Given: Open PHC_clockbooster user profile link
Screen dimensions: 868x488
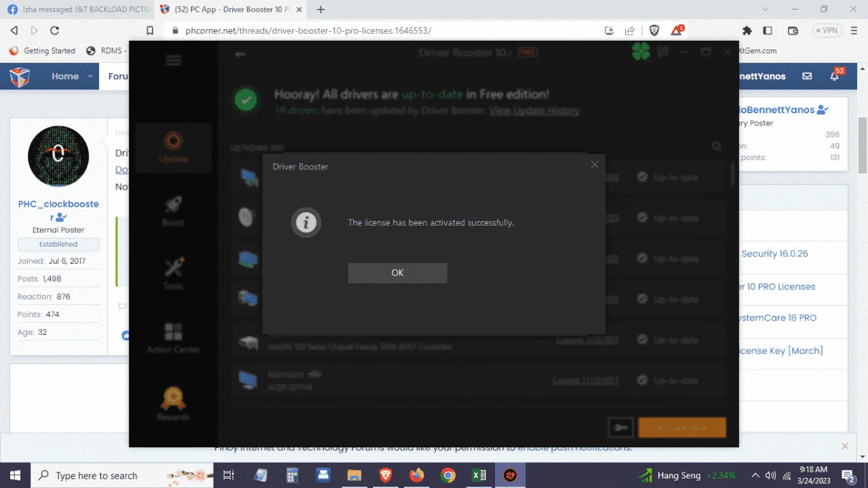Looking at the screenshot, I should (x=58, y=210).
